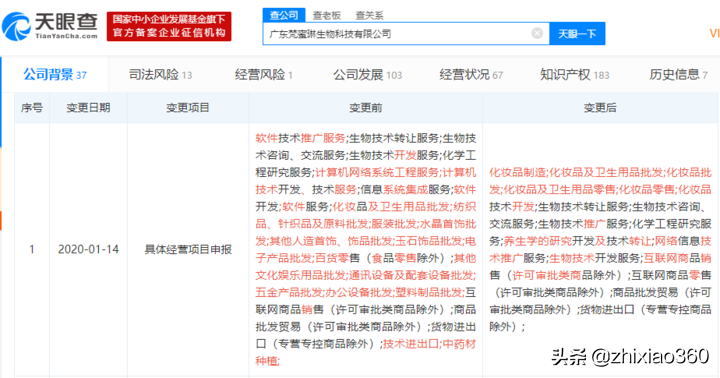The height and width of the screenshot is (378, 720).
Task: Click the 变更日期 column header
Action: tap(88, 107)
